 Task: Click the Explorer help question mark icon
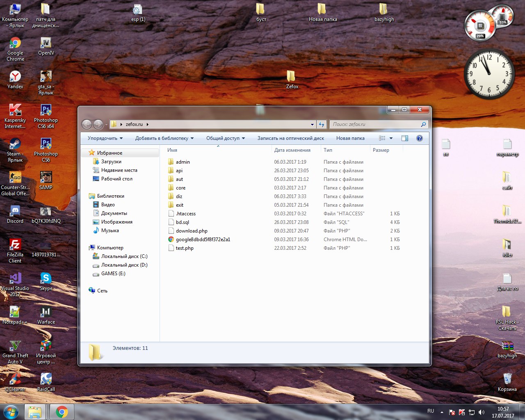pos(419,138)
